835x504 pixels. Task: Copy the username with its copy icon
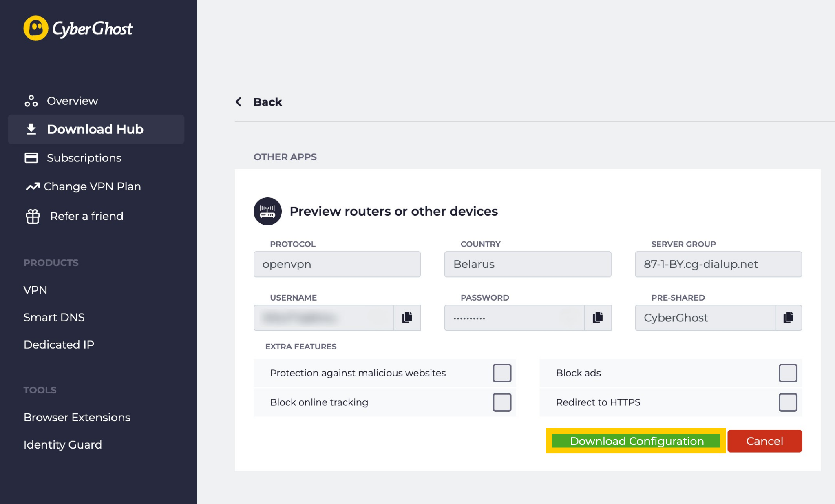(x=407, y=318)
